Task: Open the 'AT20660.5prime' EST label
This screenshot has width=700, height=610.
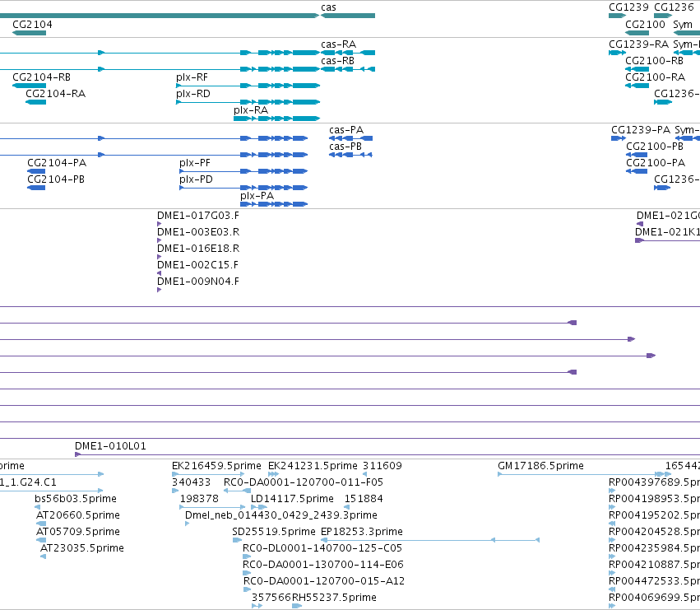Action: pyautogui.click(x=77, y=515)
